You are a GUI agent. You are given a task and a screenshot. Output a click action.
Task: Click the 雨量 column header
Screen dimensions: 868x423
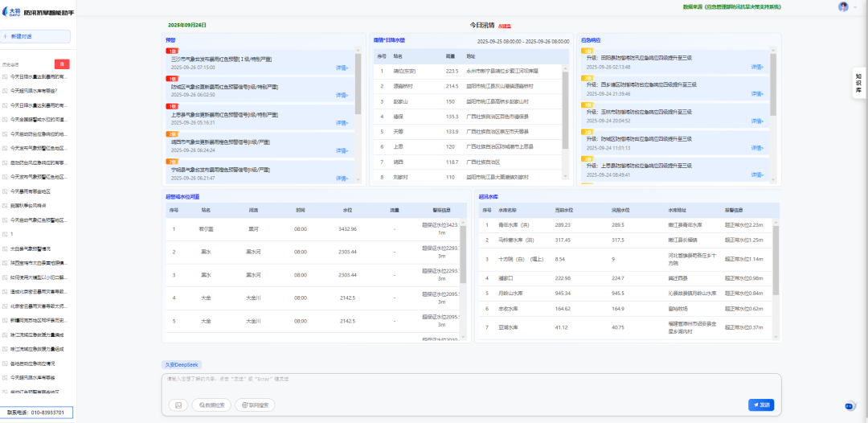pos(450,56)
